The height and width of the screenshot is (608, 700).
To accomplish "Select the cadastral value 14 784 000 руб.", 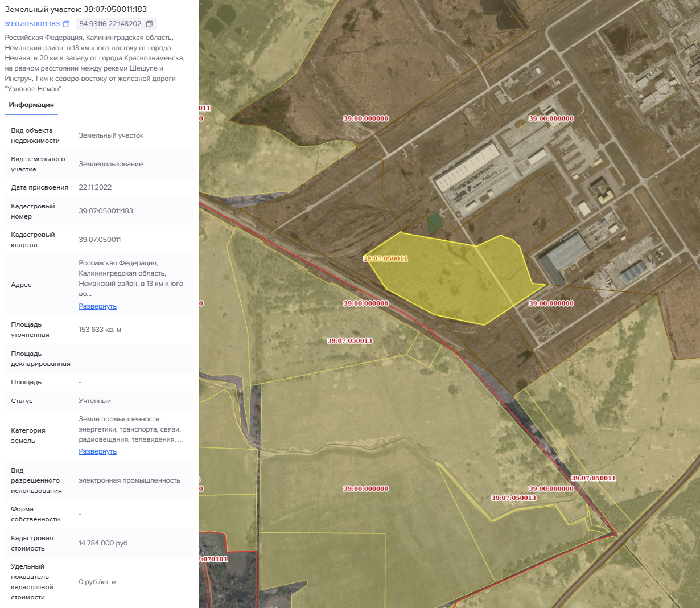I will [x=104, y=543].
